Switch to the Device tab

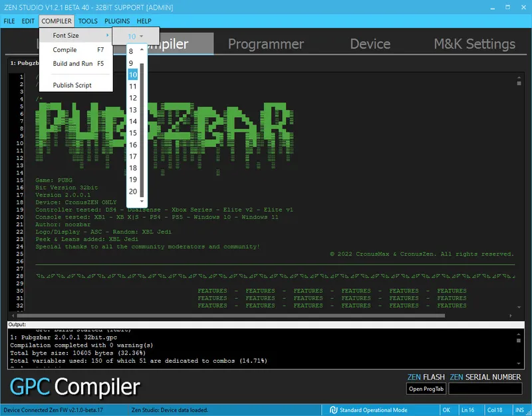pyautogui.click(x=370, y=44)
